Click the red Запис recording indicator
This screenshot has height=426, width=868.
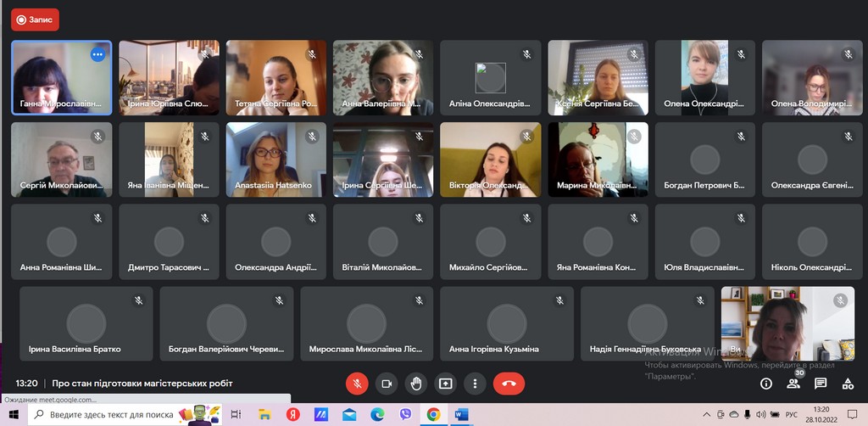[35, 20]
